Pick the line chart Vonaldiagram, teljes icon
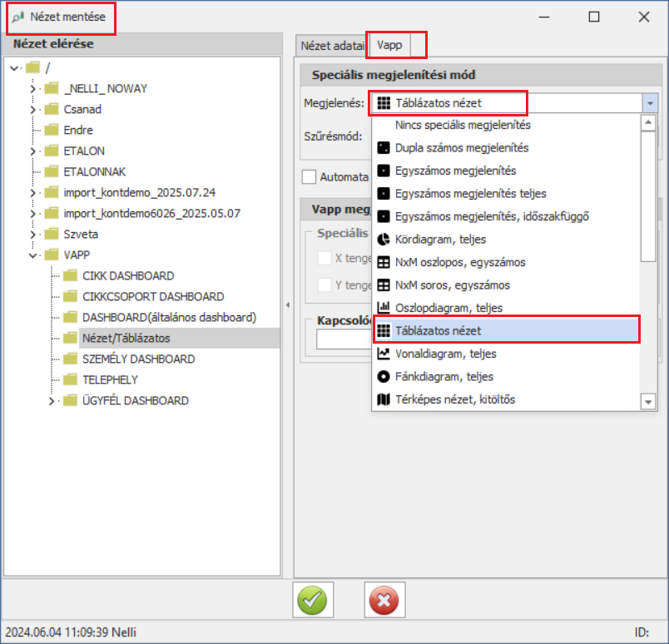 384,354
